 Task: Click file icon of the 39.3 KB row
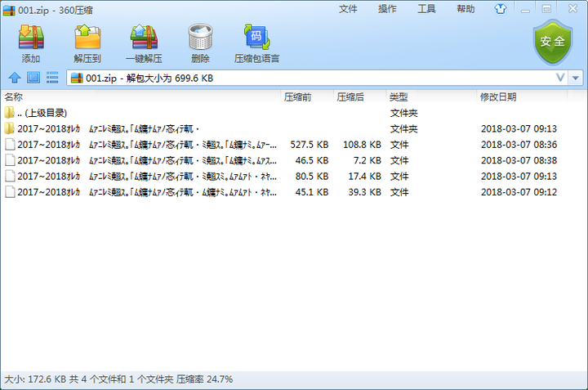[x=10, y=192]
